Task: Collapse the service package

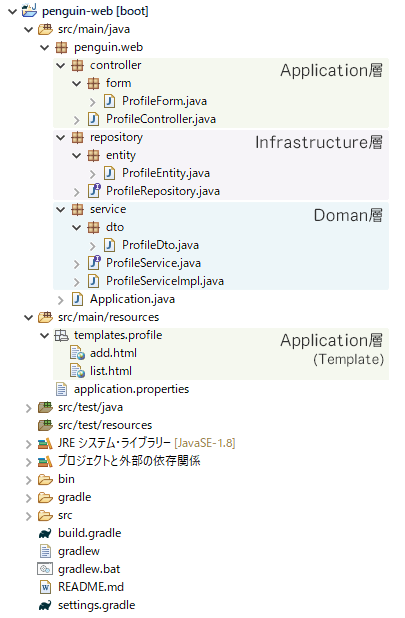Action: [x=61, y=209]
